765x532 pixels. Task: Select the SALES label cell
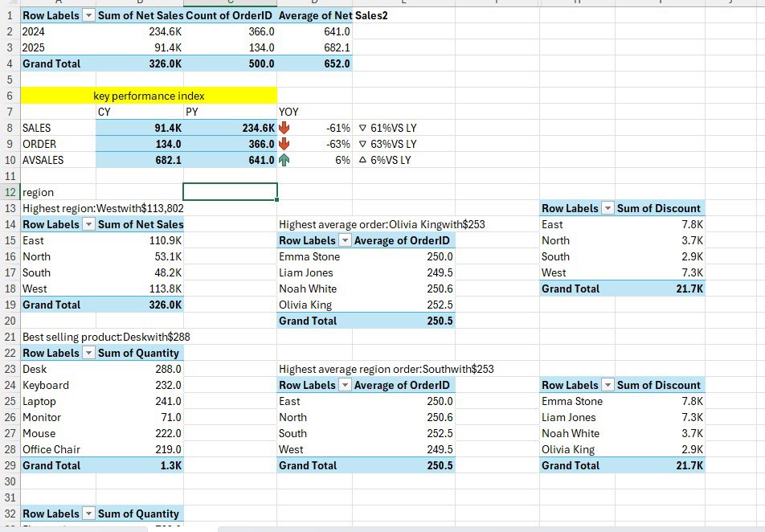[x=58, y=128]
